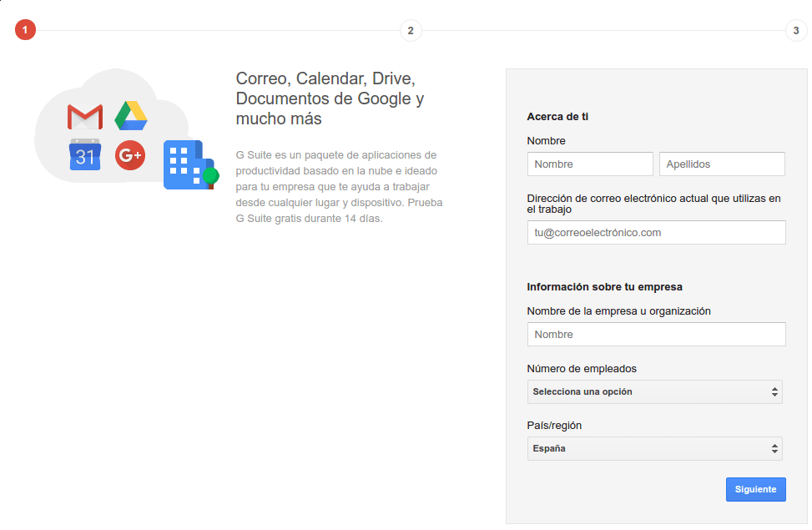Screen dimensions: 812x530
Task: Click the Google Drive triangle icon
Action: click(x=131, y=115)
